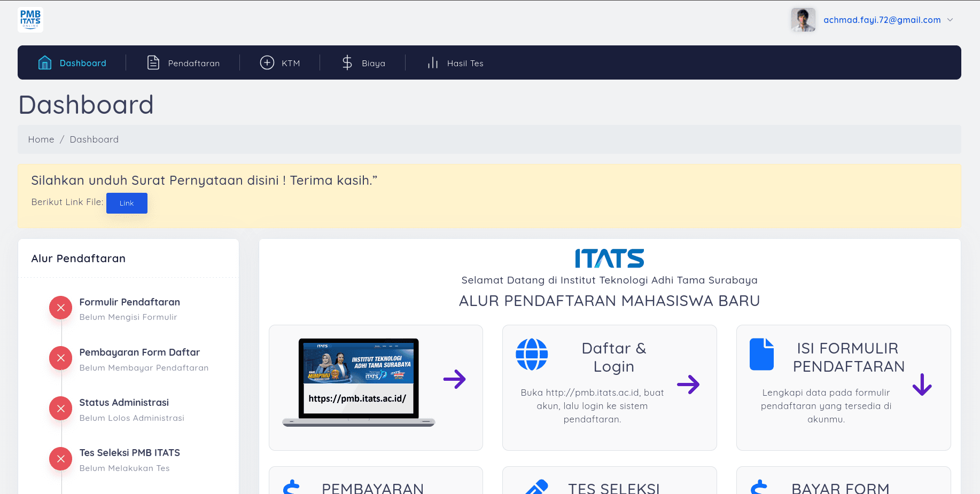Click the red X beside Status Administrasi

point(61,409)
